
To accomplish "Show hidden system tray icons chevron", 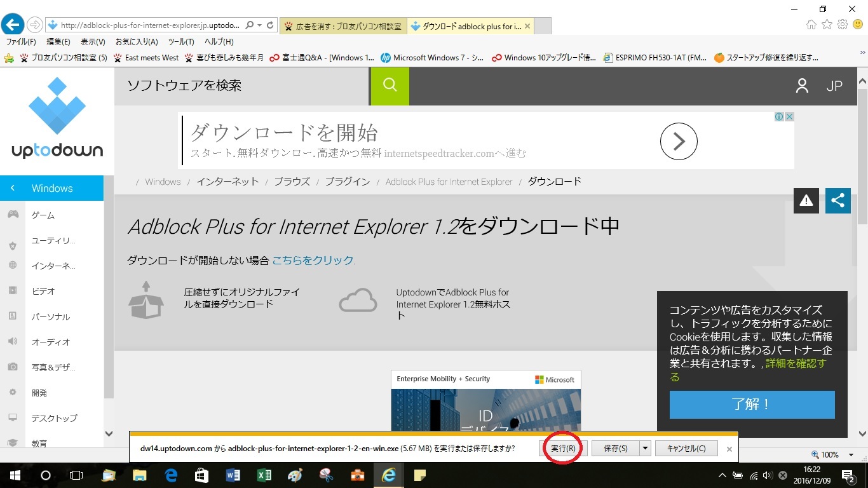I will tap(722, 475).
